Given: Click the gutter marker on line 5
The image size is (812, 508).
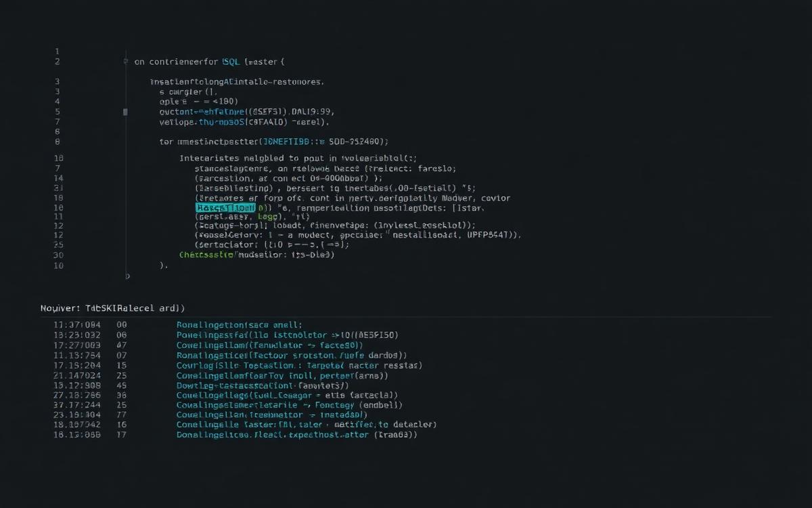Looking at the screenshot, I should (125, 112).
